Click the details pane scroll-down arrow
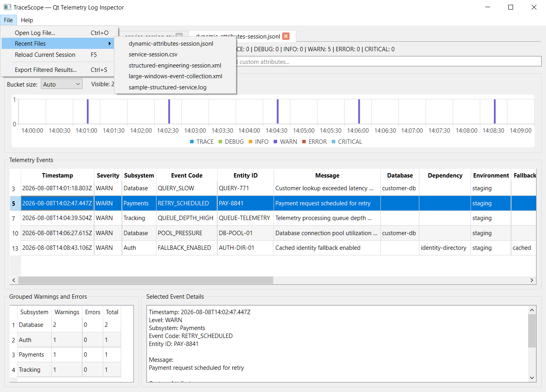 coord(532,378)
